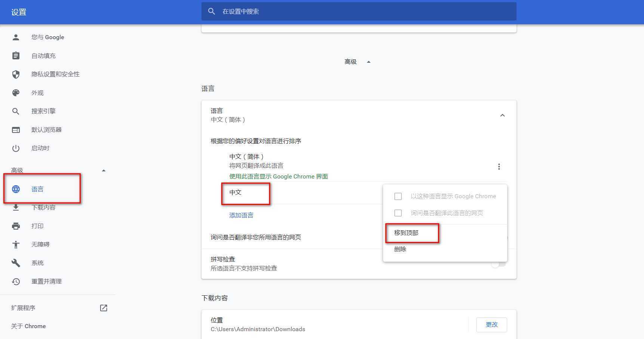Open 关于 Chrome page
The height and width of the screenshot is (339, 644).
pos(28,326)
